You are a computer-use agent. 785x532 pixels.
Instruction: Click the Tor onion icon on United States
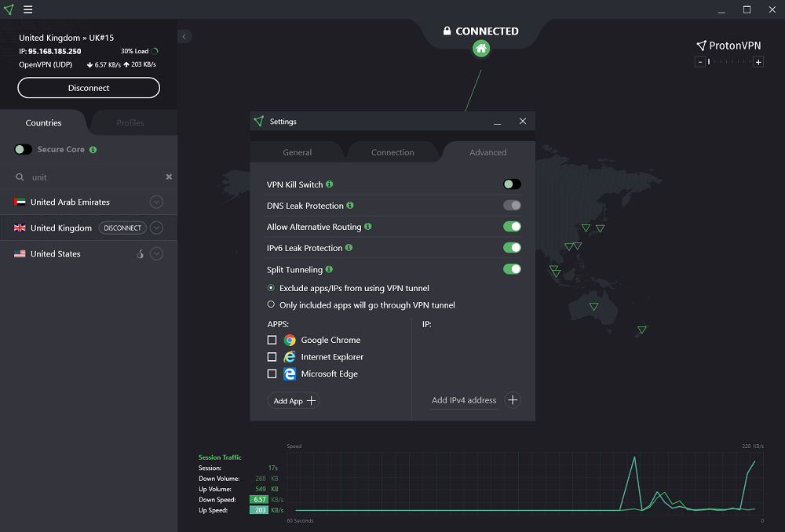click(141, 253)
